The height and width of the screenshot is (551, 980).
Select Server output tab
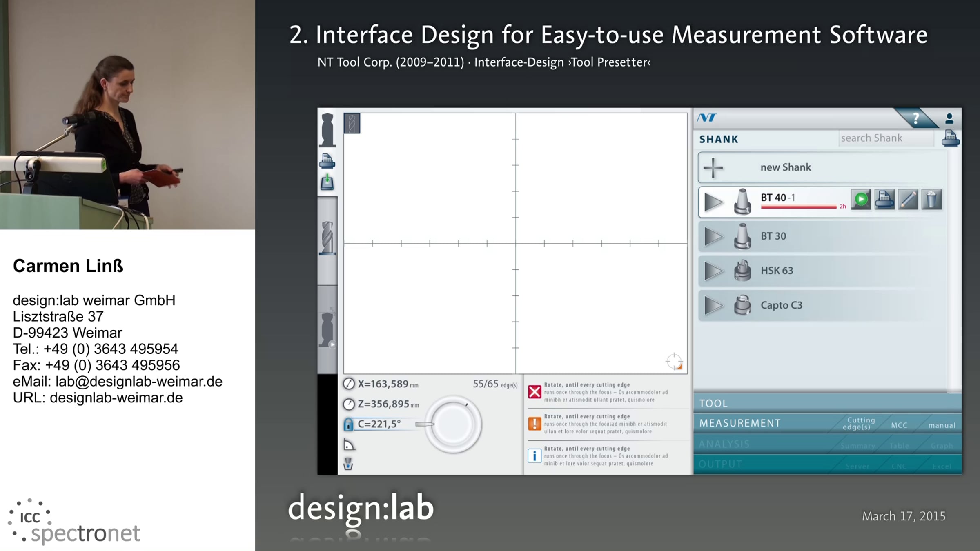[857, 467]
